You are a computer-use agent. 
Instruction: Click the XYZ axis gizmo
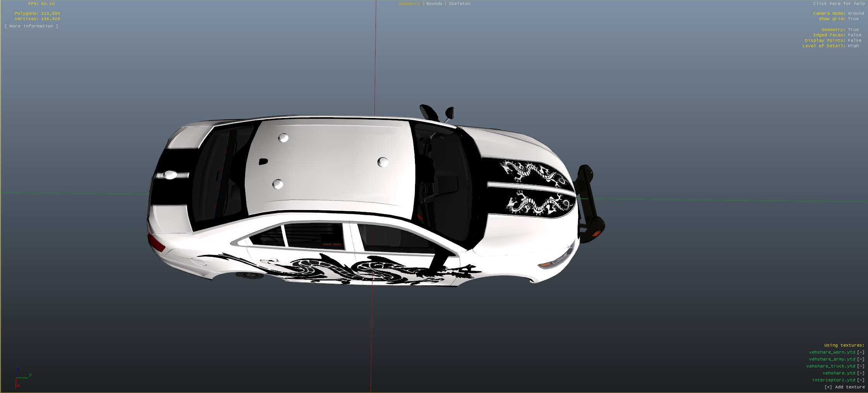[21, 378]
